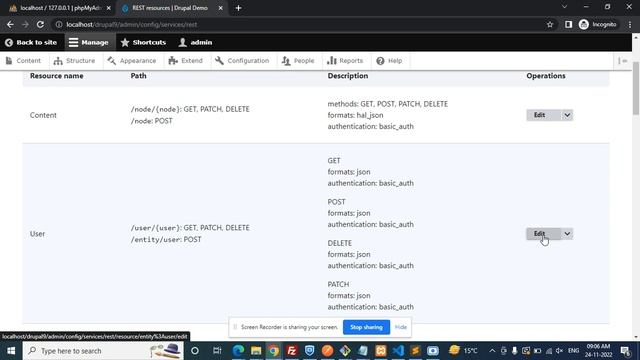Image resolution: width=640 pixels, height=360 pixels.
Task: Click the "/node: POST" path text
Action: click(151, 121)
